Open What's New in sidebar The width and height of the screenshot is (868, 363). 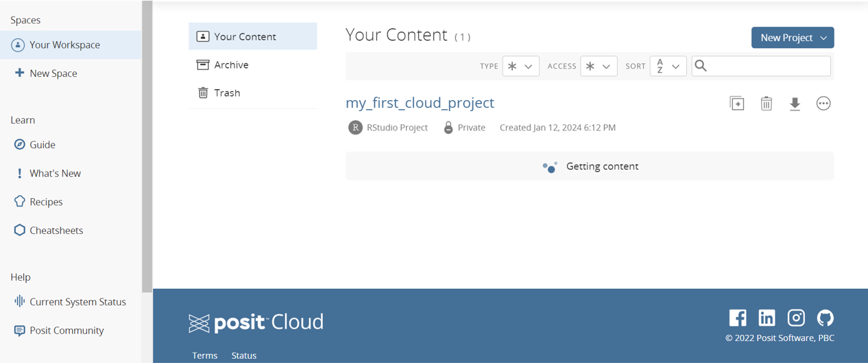[x=48, y=174]
